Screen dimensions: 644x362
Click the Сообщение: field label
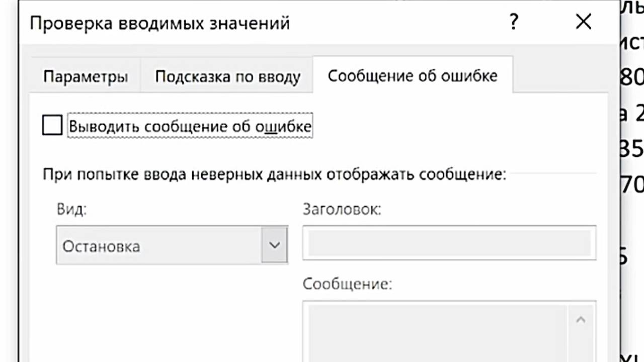(347, 284)
